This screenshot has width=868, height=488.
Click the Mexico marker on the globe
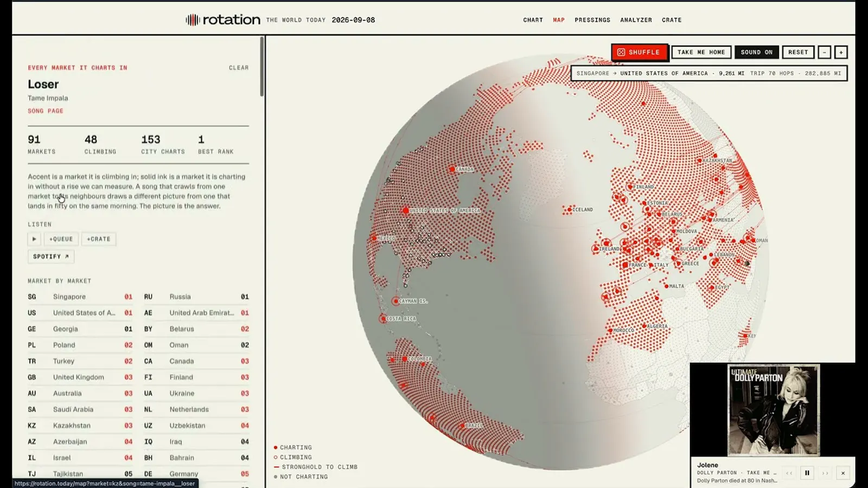374,238
